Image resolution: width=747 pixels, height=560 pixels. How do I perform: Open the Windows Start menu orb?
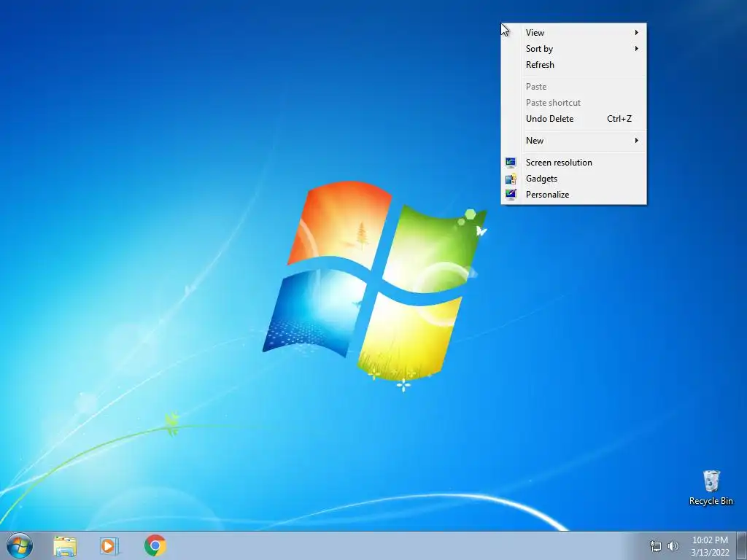coord(20,545)
